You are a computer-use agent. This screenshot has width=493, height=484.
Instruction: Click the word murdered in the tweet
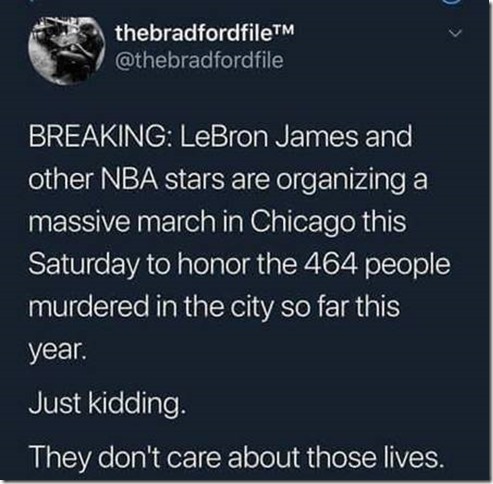pyautogui.click(x=88, y=307)
